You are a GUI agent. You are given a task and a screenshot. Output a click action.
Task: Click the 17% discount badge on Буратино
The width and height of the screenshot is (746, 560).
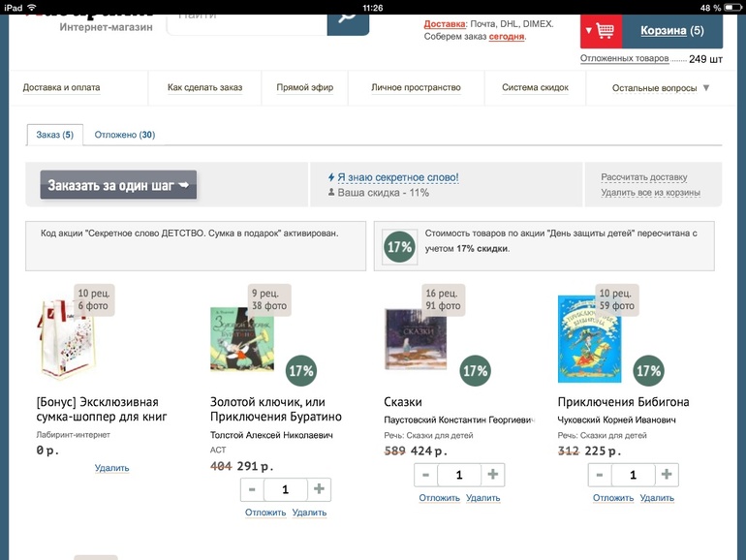(300, 371)
